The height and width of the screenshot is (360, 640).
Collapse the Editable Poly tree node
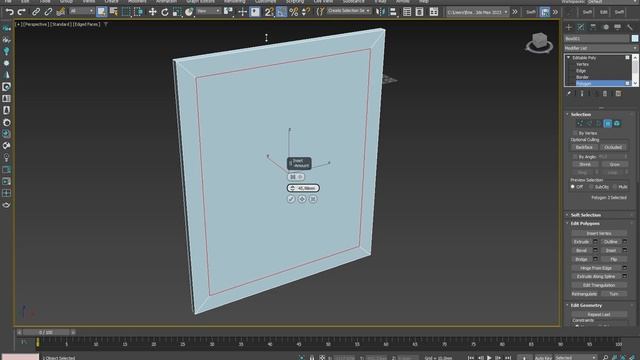pyautogui.click(x=569, y=58)
